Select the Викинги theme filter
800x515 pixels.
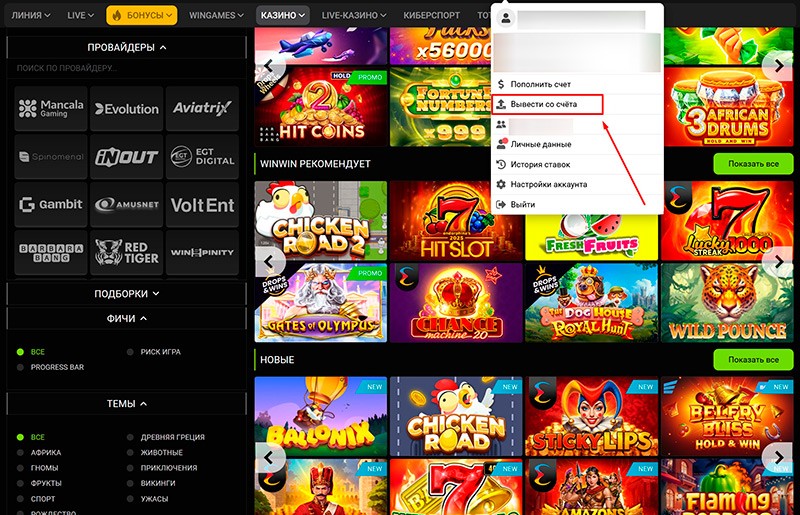click(x=151, y=483)
